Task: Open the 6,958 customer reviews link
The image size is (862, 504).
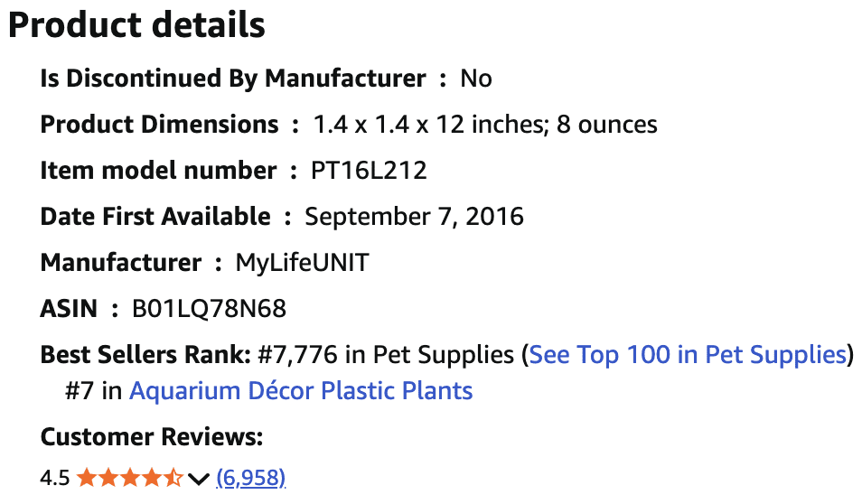Action: pos(251,478)
